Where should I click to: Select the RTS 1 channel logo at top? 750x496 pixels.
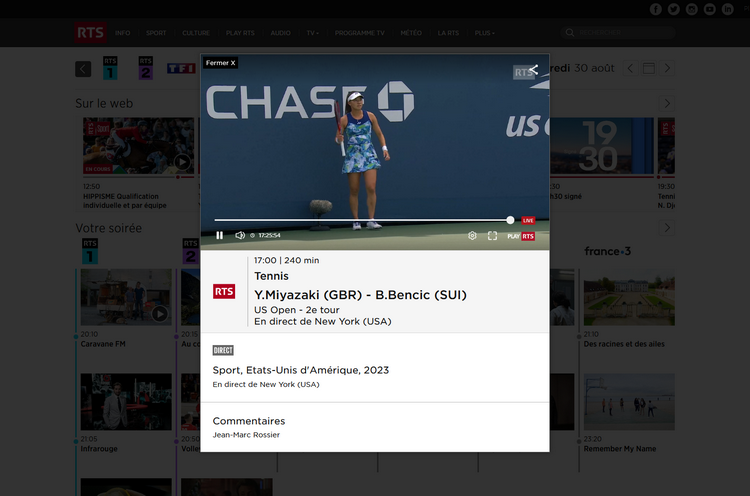pyautogui.click(x=110, y=68)
